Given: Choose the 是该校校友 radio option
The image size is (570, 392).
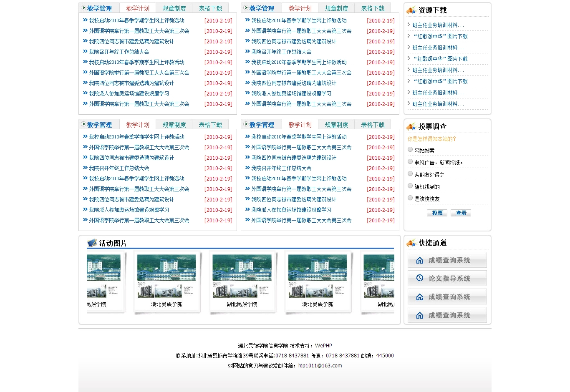Looking at the screenshot, I should click(410, 198).
